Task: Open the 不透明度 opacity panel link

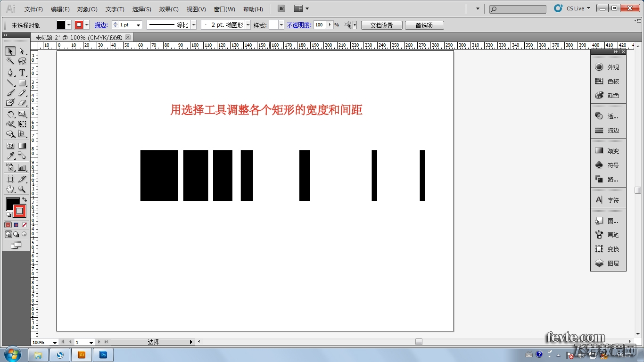Action: [x=299, y=25]
